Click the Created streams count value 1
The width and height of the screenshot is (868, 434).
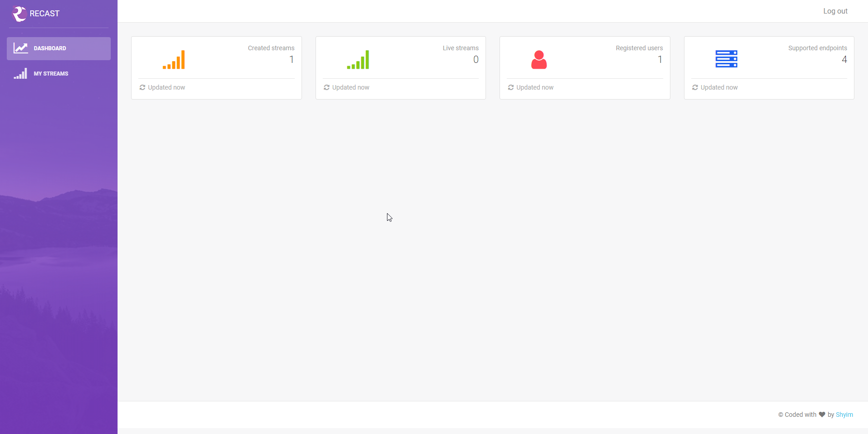292,59
